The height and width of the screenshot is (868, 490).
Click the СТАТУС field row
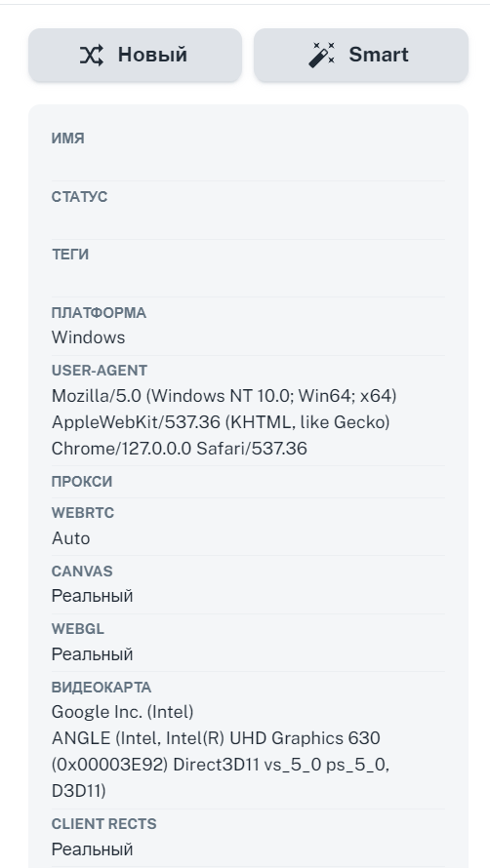click(248, 211)
